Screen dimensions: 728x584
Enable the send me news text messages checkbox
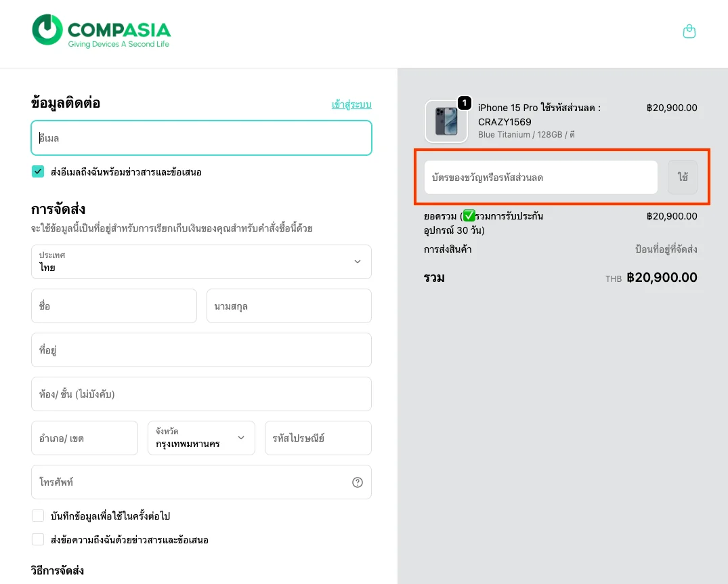click(x=38, y=539)
